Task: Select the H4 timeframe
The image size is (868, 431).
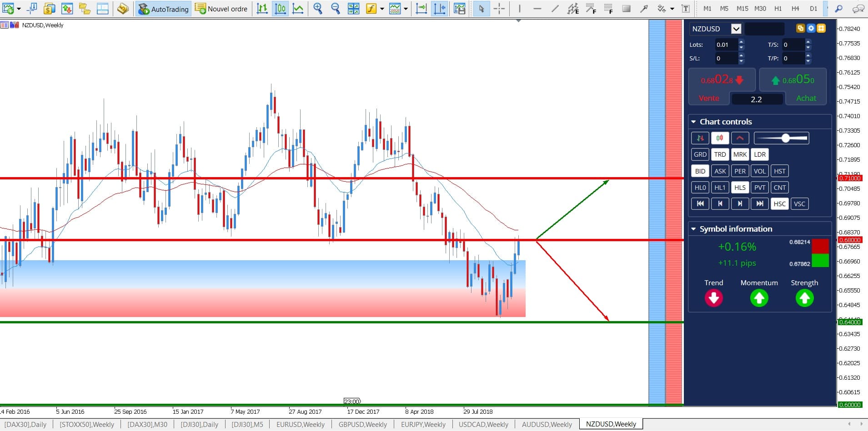Action: point(795,9)
